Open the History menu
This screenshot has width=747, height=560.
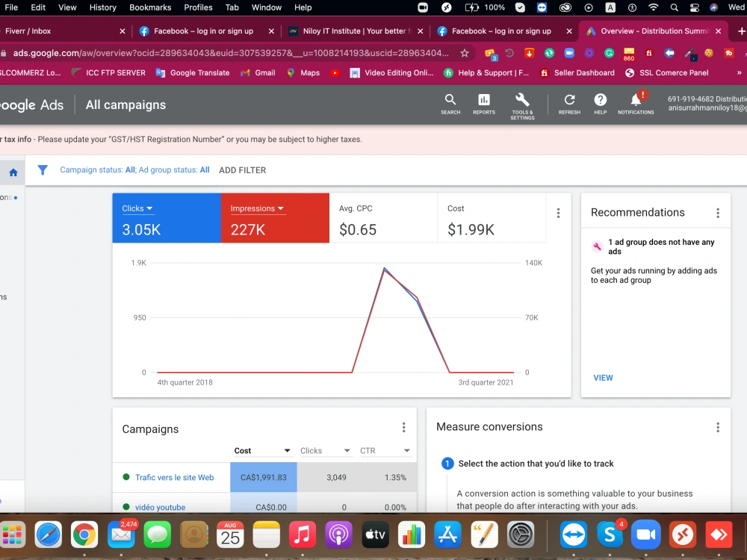tap(102, 7)
